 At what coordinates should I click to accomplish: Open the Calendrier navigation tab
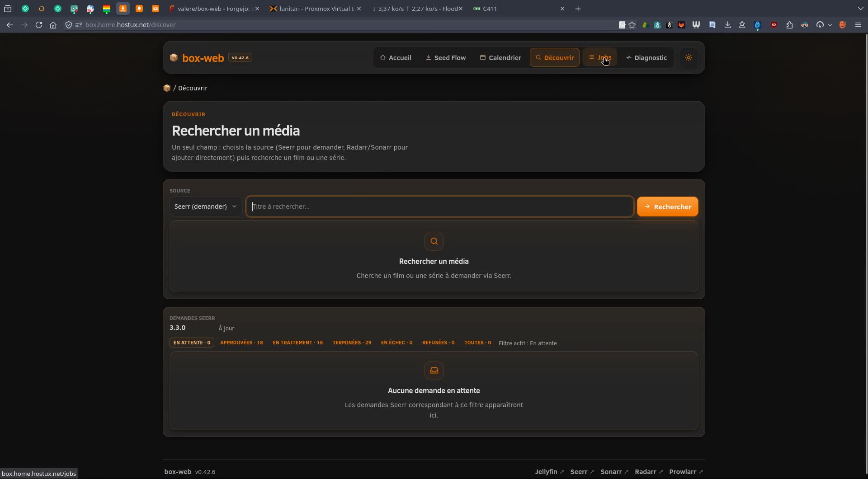(500, 58)
